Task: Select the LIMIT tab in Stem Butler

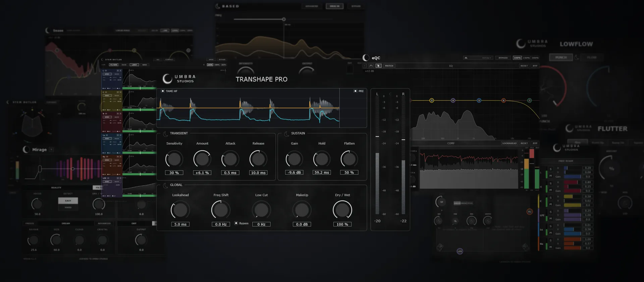Action: coord(134,65)
